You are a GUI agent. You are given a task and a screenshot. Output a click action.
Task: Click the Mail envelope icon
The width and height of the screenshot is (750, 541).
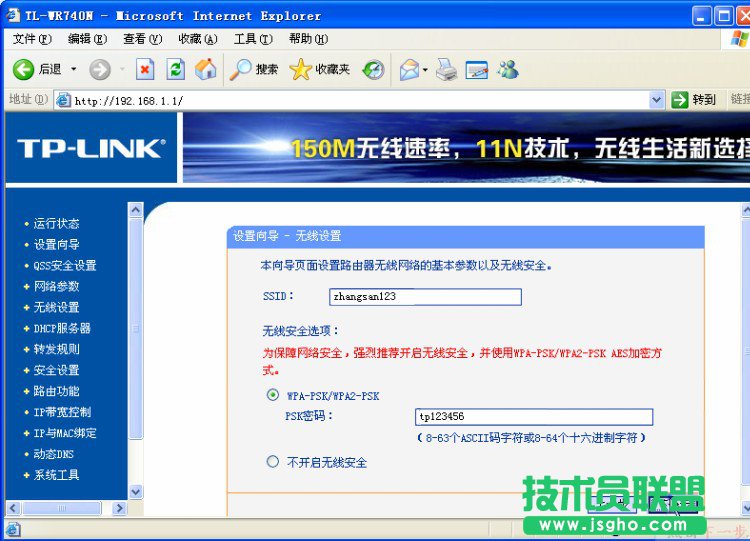pyautogui.click(x=409, y=69)
